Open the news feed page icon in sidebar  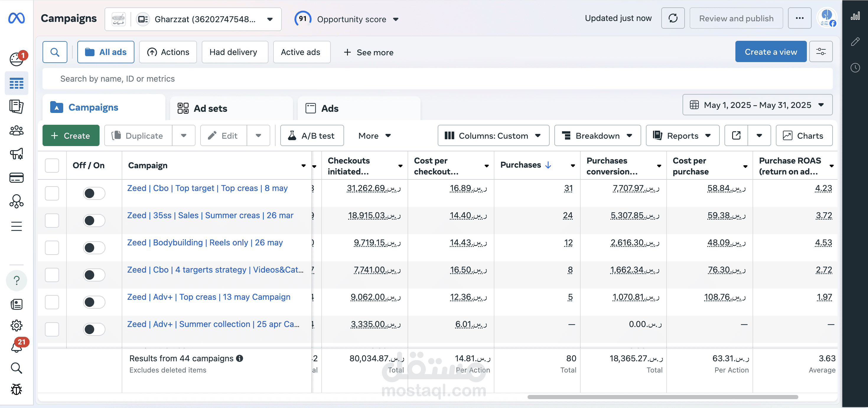coord(16,305)
